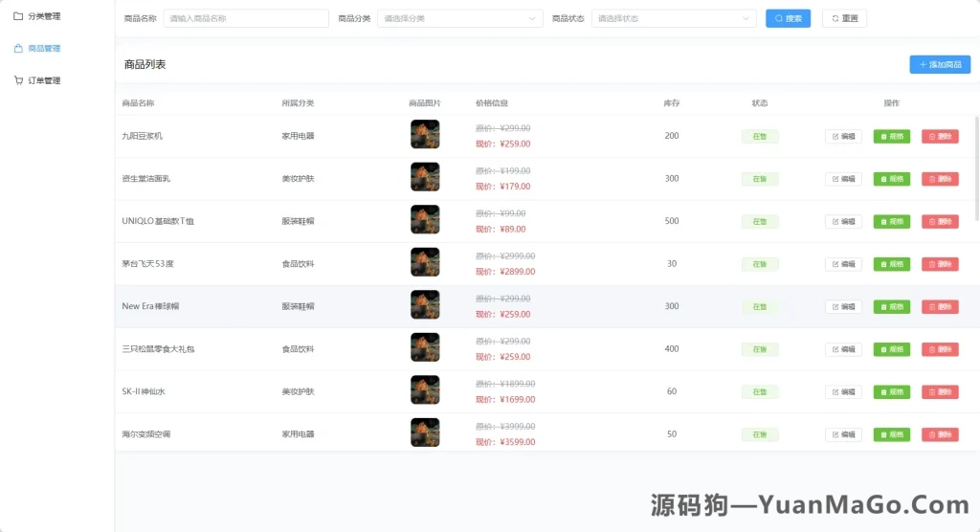This screenshot has height=532, width=980.
Task: Delete the UNIQLO 基础款T恤 product
Action: click(940, 221)
